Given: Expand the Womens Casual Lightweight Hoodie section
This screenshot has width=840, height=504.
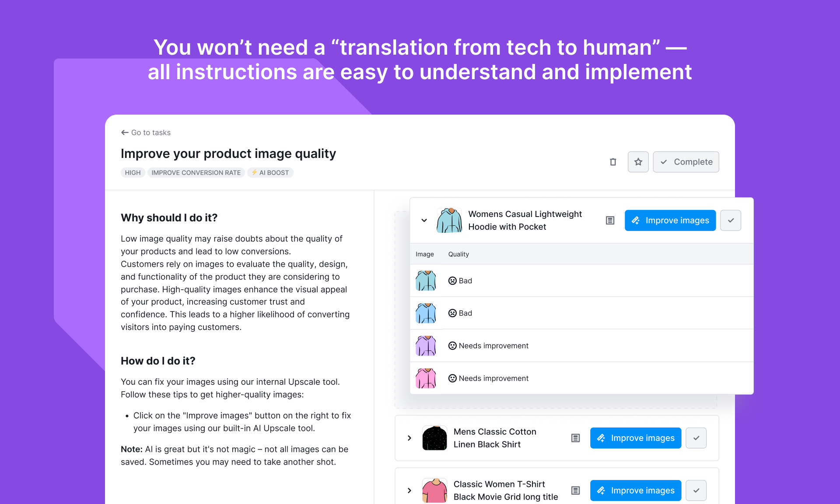Looking at the screenshot, I should [423, 220].
